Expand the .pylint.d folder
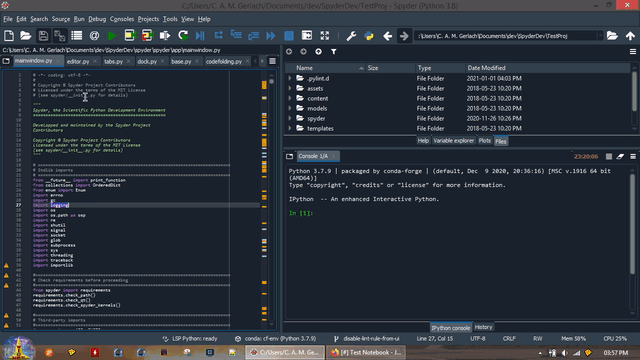This screenshot has height=360, width=640. click(290, 78)
